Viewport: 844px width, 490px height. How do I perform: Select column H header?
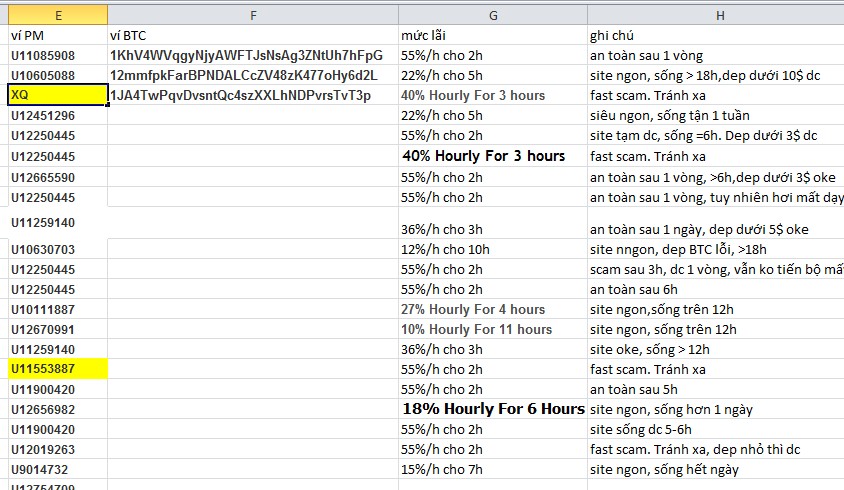[x=715, y=14]
